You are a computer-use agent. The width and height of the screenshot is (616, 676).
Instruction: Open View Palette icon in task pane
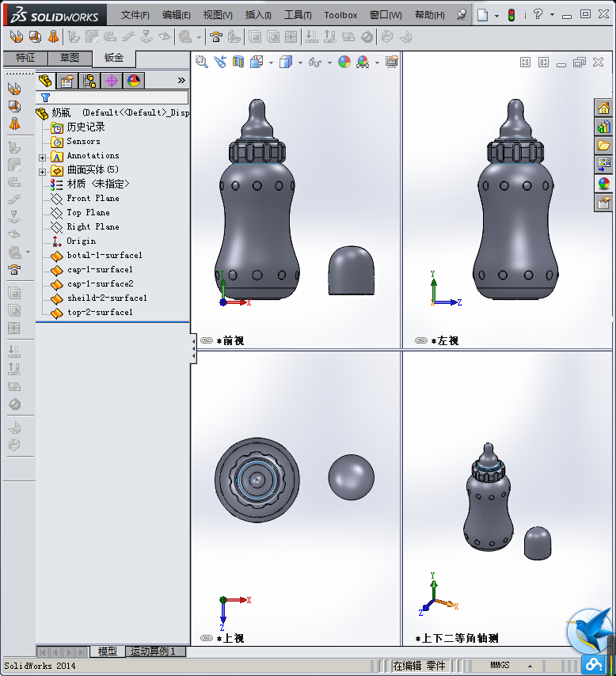point(603,165)
